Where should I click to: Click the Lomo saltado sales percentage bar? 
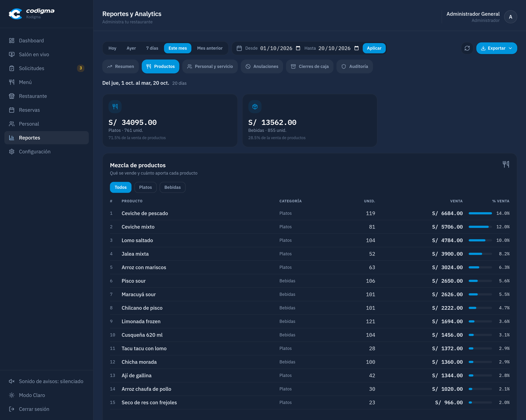click(480, 240)
